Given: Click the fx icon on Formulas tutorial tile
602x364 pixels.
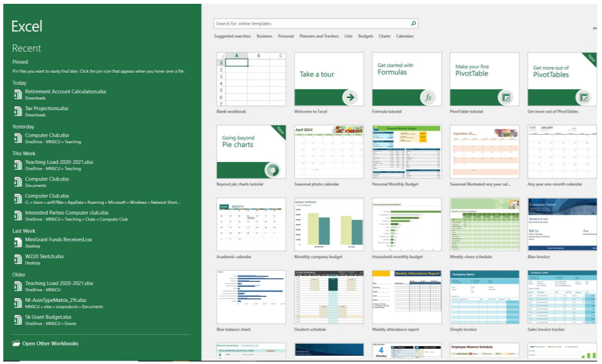Looking at the screenshot, I should point(428,97).
